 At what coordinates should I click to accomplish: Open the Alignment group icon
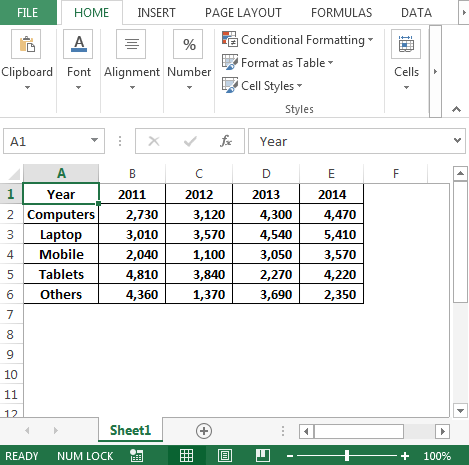click(131, 44)
